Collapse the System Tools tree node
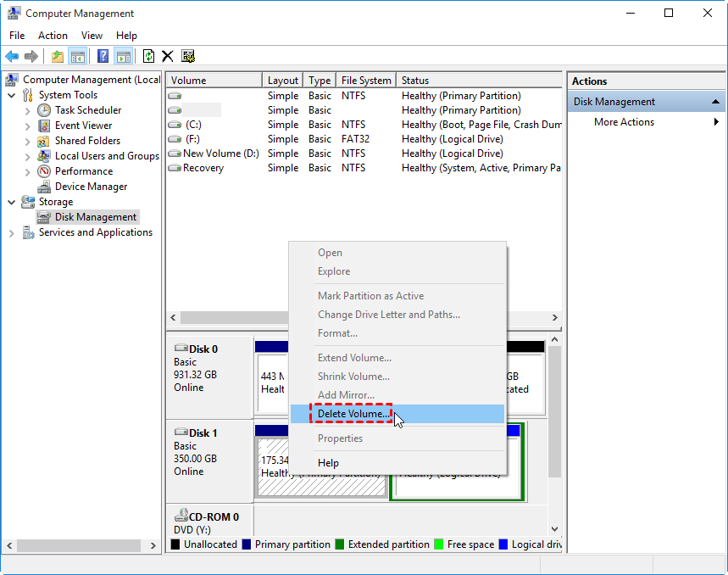 tap(12, 95)
